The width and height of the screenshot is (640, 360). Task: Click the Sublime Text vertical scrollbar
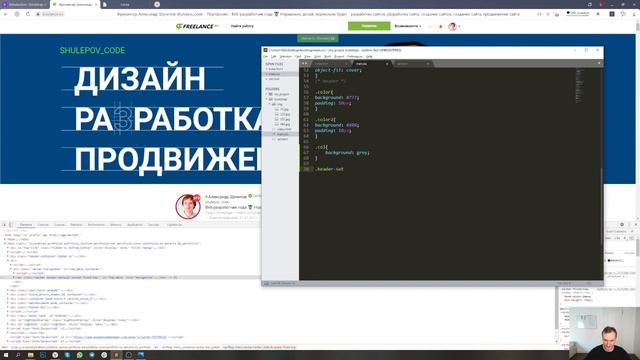pos(602,206)
